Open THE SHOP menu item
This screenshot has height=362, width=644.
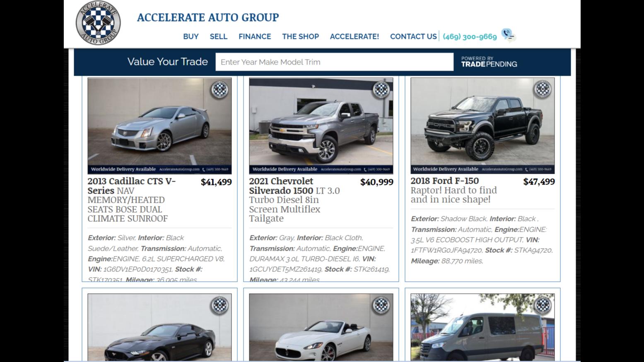301,36
